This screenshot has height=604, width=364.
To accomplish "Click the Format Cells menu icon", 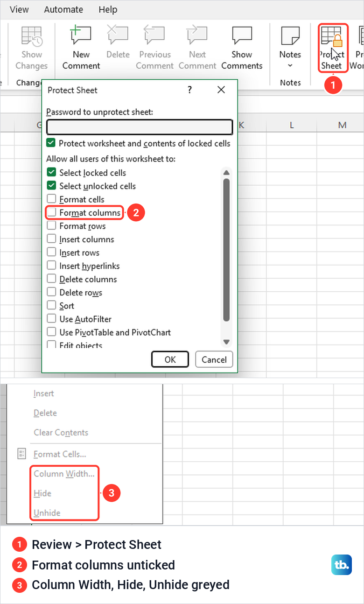I will (x=21, y=454).
